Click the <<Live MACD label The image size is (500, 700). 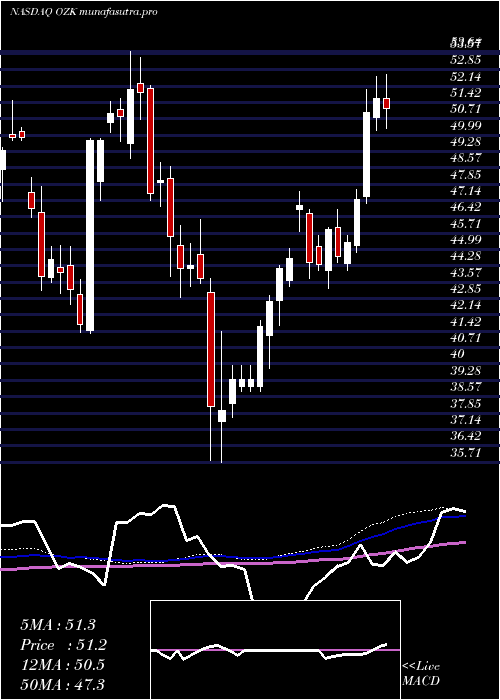click(x=421, y=673)
